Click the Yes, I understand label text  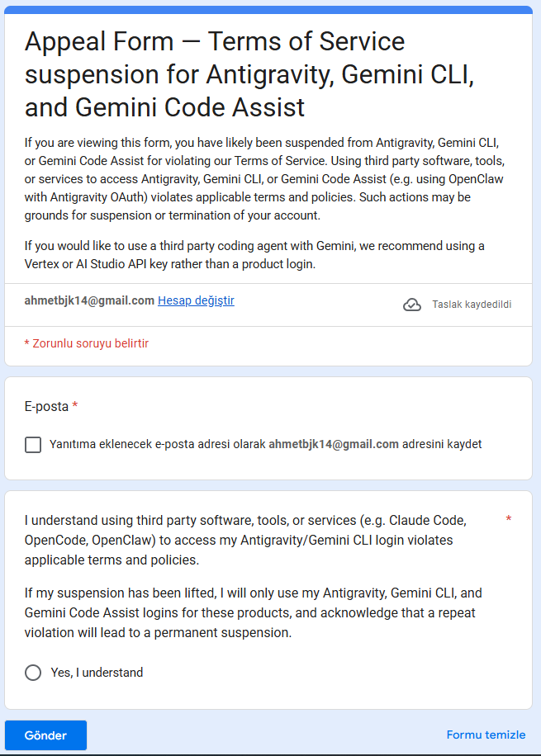[x=97, y=672]
